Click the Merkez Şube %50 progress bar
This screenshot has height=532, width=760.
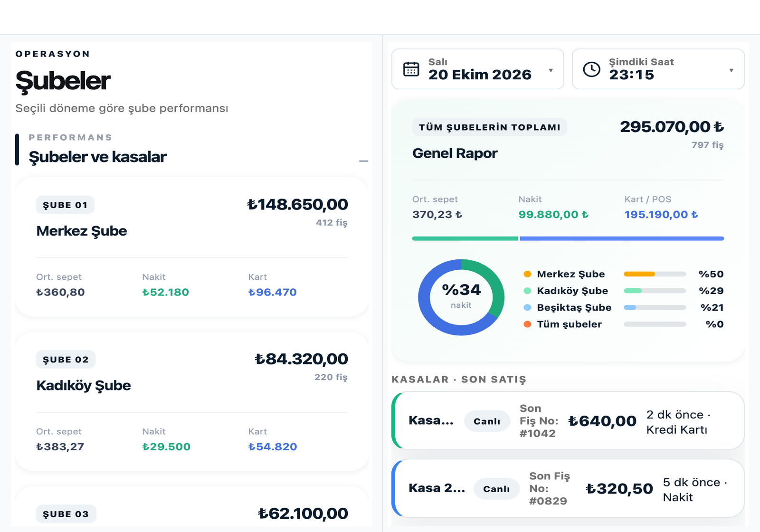(655, 274)
